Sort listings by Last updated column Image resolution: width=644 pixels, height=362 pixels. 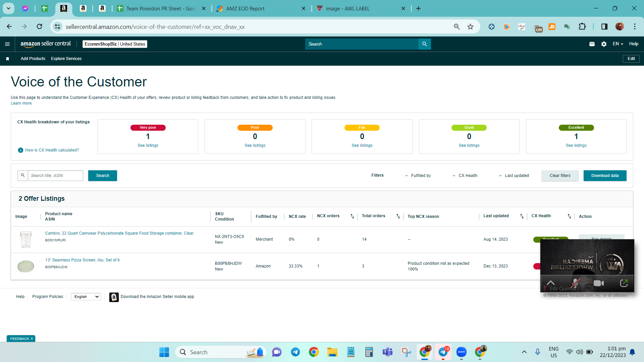point(522,216)
